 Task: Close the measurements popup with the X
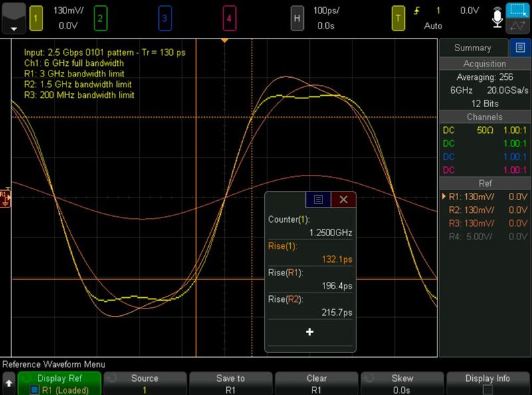343,199
